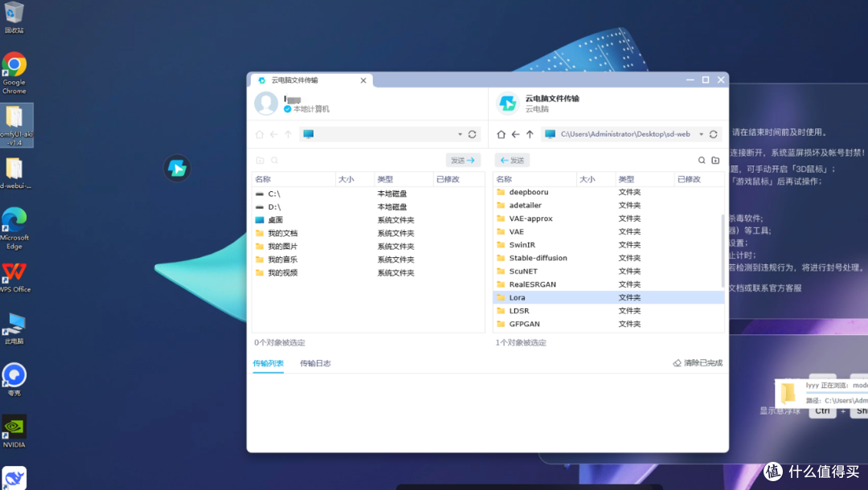Viewport: 868px width, 490px height.
Task: Sort cloud PC list by 已修改 column
Action: (x=699, y=179)
